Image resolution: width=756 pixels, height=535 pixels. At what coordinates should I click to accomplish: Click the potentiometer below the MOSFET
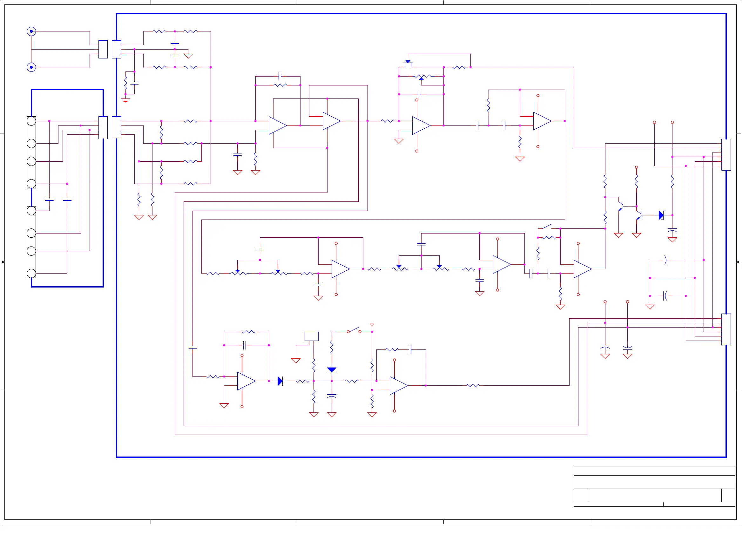point(421,77)
